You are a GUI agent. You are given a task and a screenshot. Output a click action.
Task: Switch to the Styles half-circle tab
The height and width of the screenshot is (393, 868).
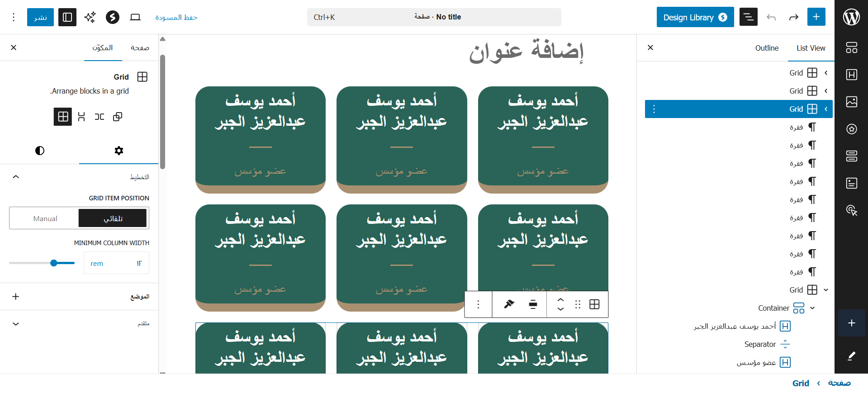(40, 151)
